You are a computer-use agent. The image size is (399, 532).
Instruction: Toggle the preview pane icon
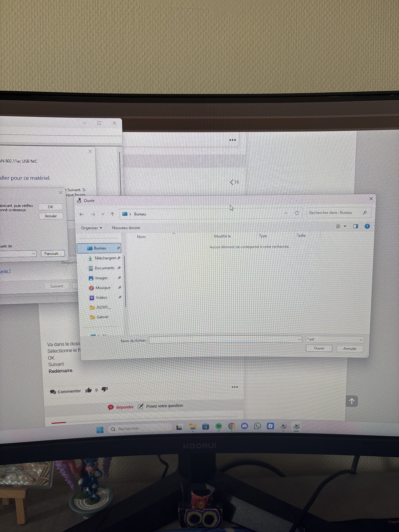click(355, 226)
